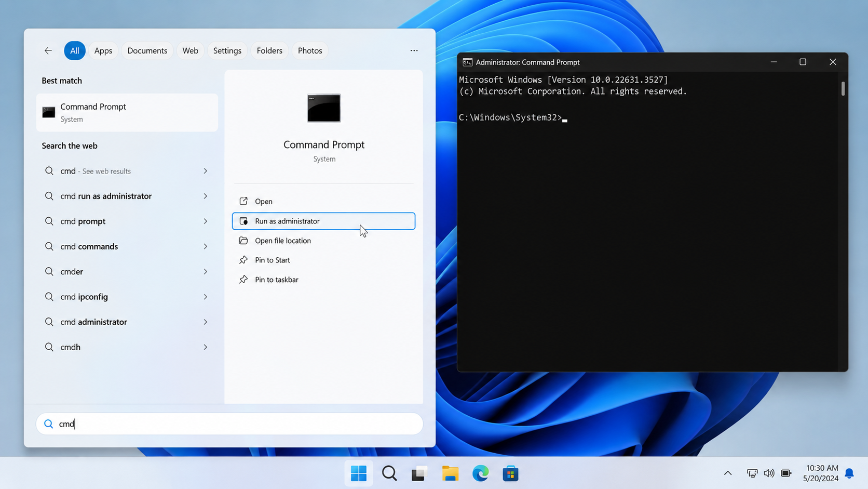Switch to the Documents filter tab
Image resolution: width=868 pixels, height=489 pixels.
[147, 50]
